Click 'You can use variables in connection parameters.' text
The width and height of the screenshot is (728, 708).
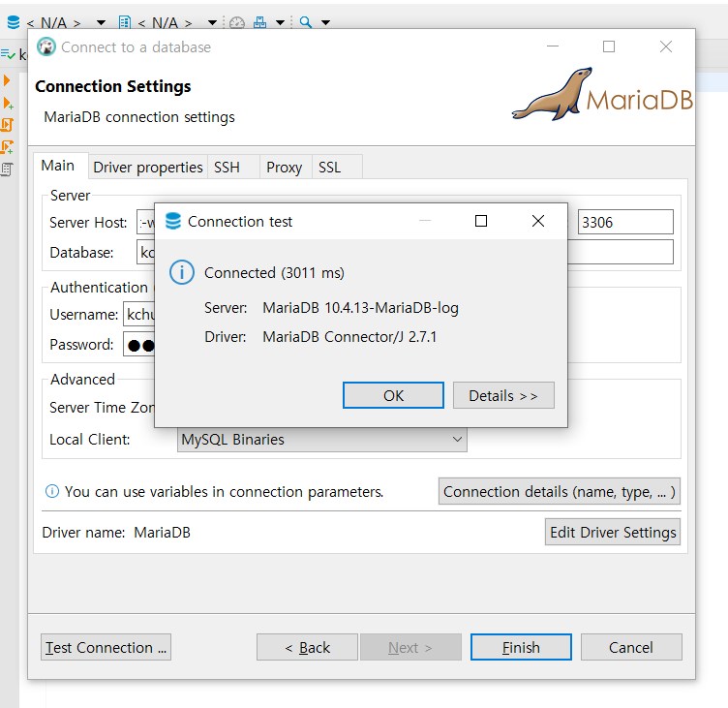225,491
